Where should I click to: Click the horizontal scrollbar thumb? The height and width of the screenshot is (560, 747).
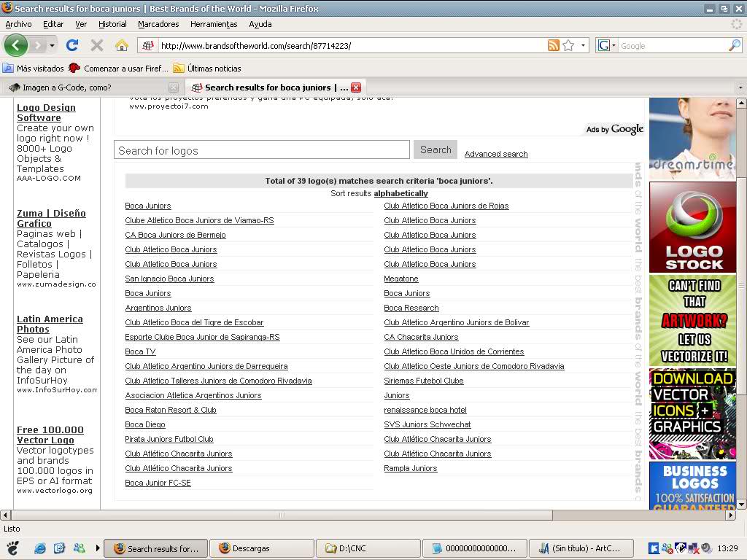click(x=282, y=515)
